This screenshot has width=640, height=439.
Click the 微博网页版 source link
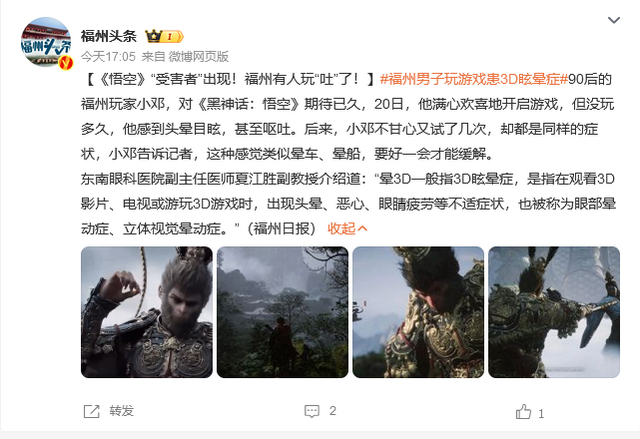pyautogui.click(x=198, y=56)
